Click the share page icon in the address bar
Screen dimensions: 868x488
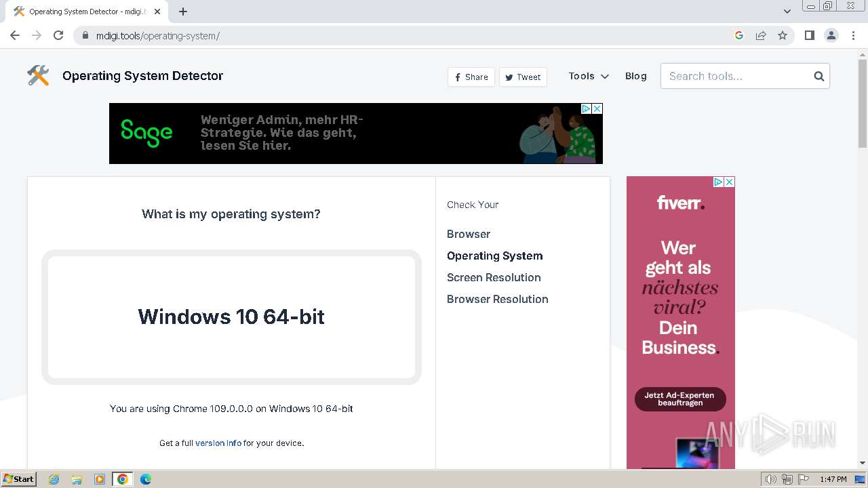(x=761, y=35)
